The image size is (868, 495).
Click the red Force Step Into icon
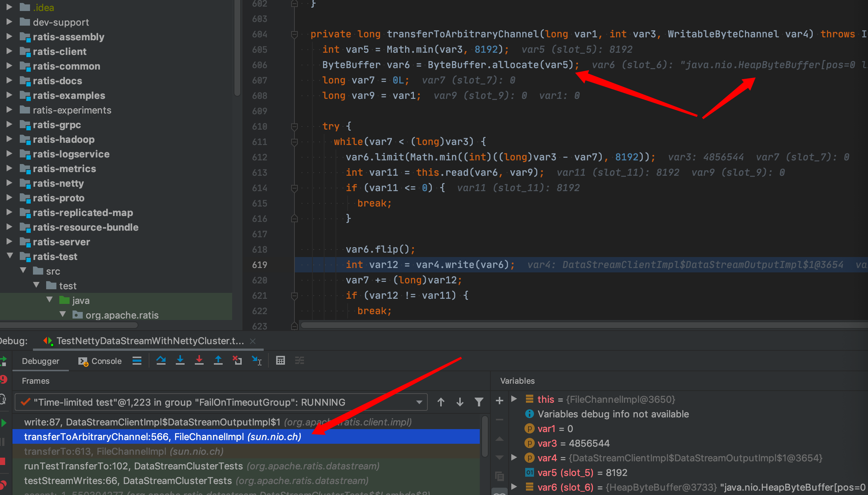tap(199, 361)
